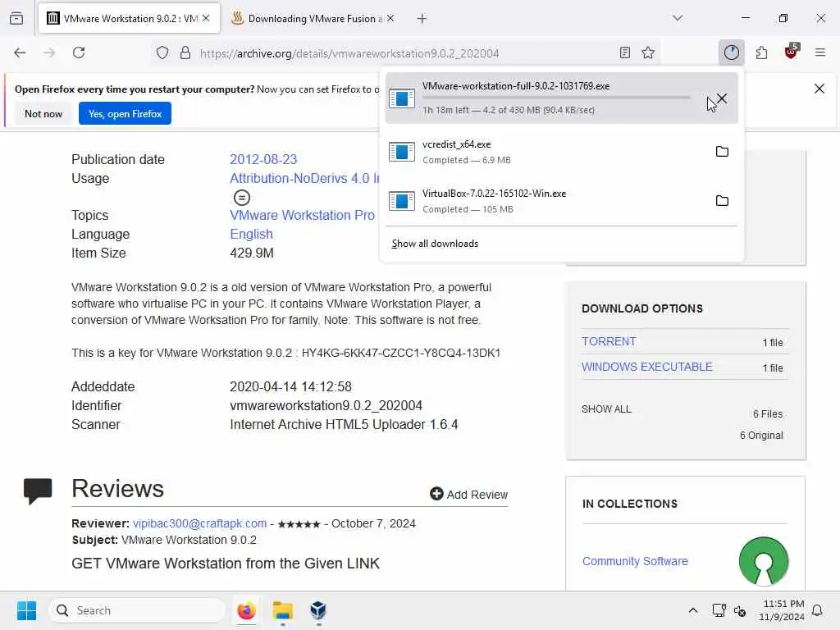The height and width of the screenshot is (630, 840).
Task: Click the Reviews speech bubble icon
Action: (x=38, y=491)
